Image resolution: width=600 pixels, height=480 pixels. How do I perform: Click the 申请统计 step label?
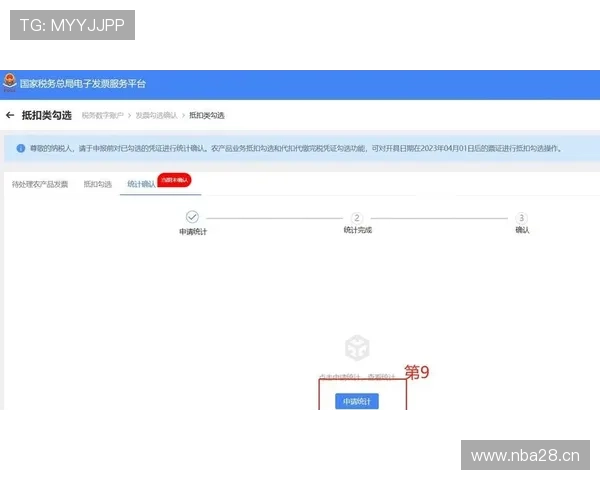pos(193,232)
